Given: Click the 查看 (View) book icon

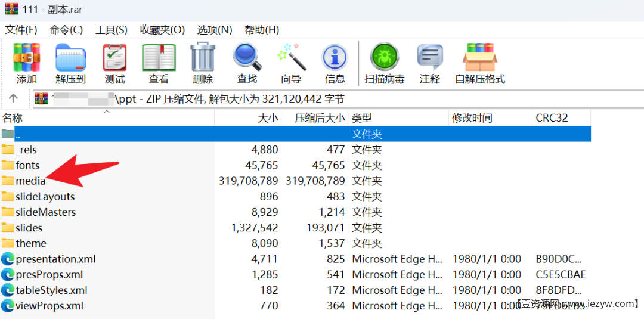Looking at the screenshot, I should coord(159,57).
